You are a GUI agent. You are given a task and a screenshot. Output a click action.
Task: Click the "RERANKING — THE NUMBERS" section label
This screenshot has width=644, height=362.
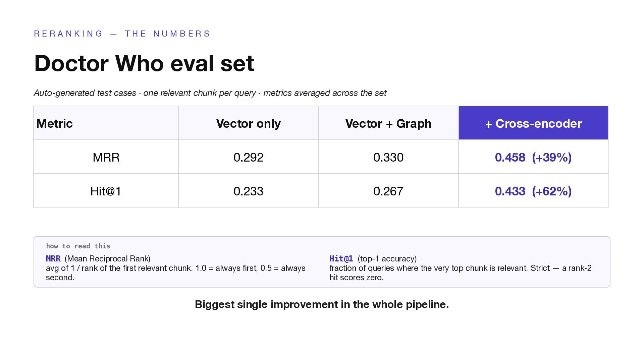coord(122,34)
